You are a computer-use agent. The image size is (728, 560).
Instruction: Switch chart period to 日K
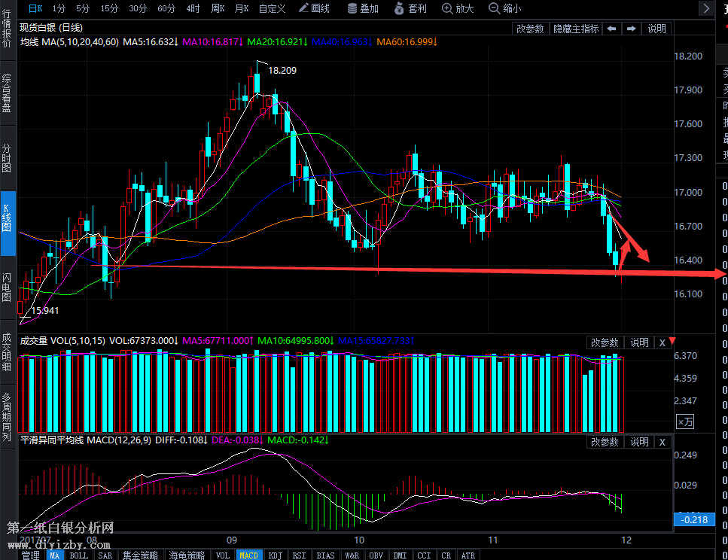point(35,8)
